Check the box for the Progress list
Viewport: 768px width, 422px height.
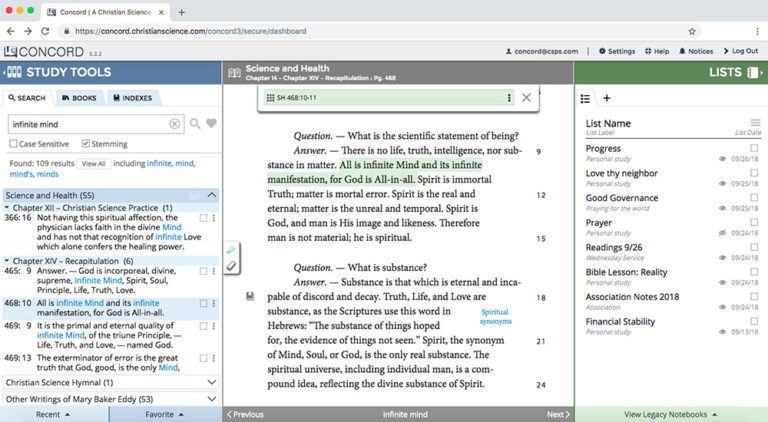(x=755, y=148)
